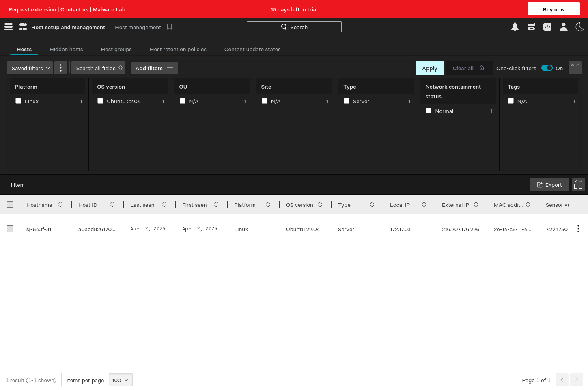Open row actions menu for sj-643f-31
This screenshot has height=390, width=588.
pyautogui.click(x=578, y=229)
